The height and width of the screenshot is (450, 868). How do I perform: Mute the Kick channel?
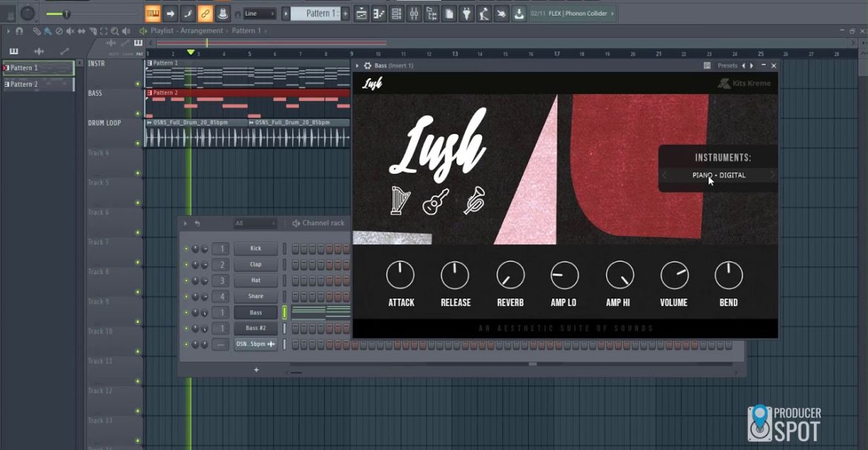(x=186, y=249)
